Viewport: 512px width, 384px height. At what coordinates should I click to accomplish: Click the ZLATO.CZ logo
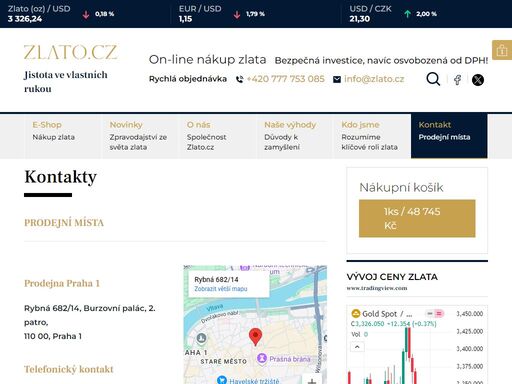coord(70,52)
